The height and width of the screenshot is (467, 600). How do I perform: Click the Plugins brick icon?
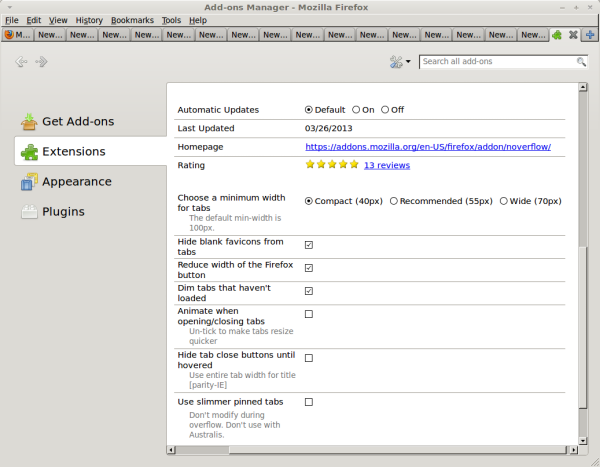(29, 212)
